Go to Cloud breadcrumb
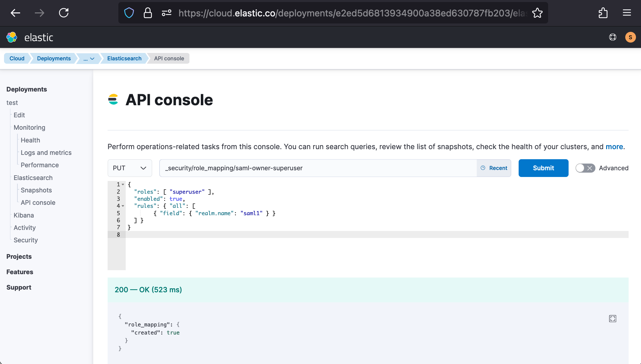Image resolution: width=641 pixels, height=364 pixels. click(17, 58)
